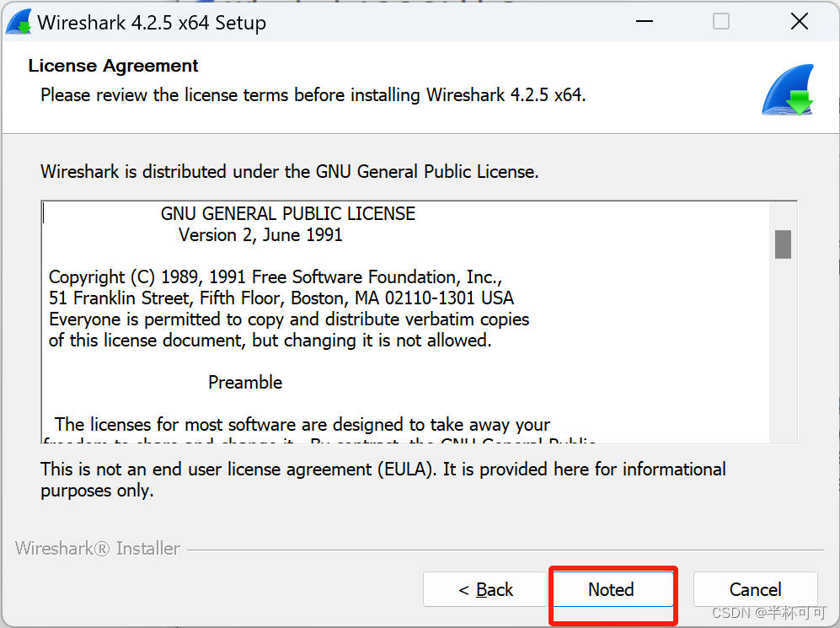
Task: Cancel the Wireshark setup
Action: [x=756, y=589]
